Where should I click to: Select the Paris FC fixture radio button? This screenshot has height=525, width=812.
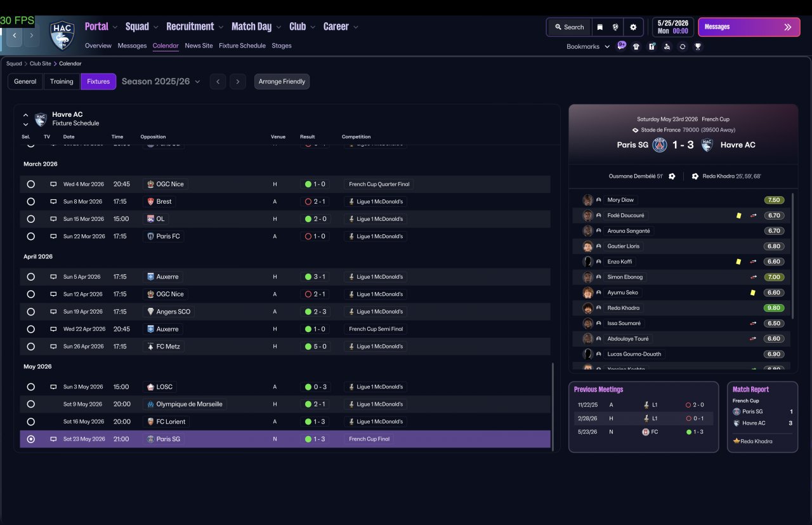pyautogui.click(x=30, y=236)
